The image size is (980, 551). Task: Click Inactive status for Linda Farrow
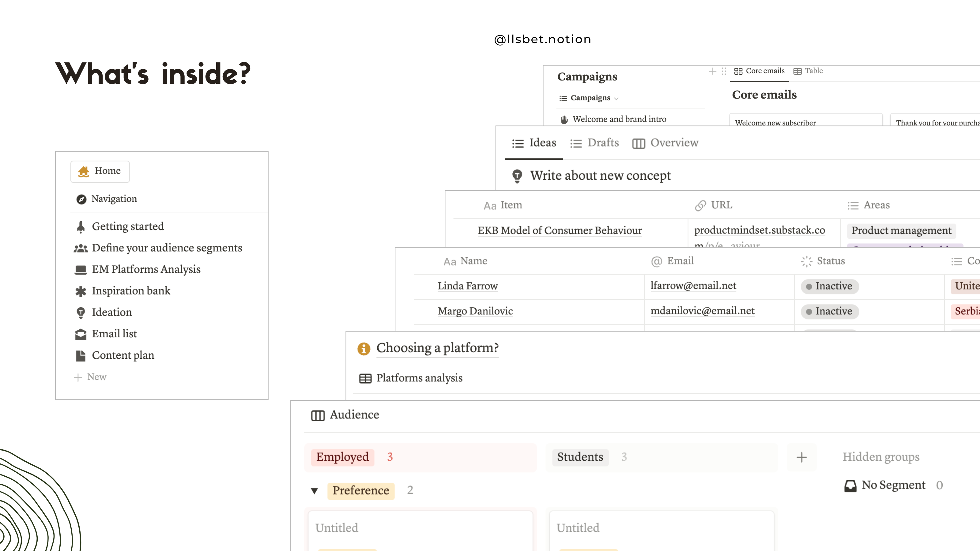click(x=830, y=286)
